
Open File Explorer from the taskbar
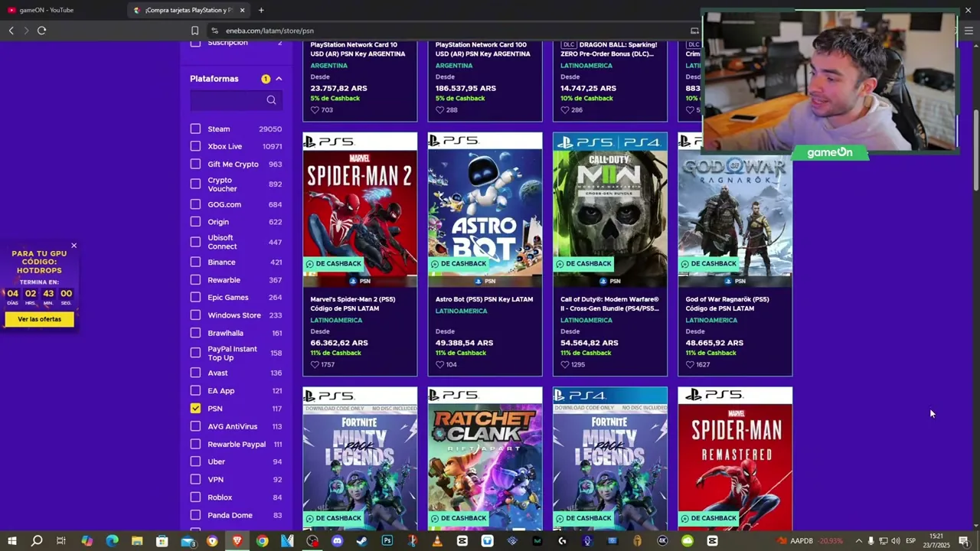137,541
